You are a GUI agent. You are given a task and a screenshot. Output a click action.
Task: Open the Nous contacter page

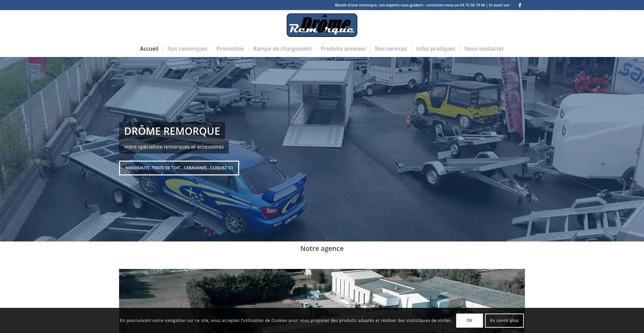click(x=484, y=49)
